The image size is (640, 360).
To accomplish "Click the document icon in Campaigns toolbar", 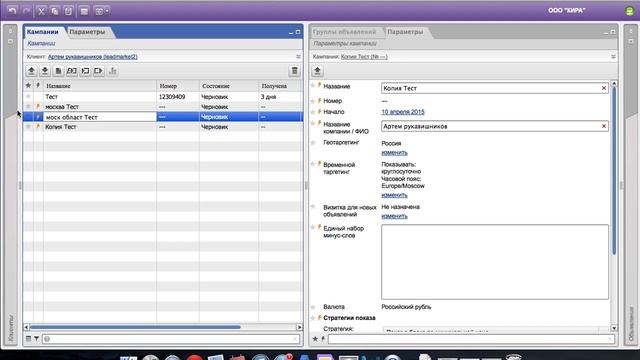I will coord(58,71).
